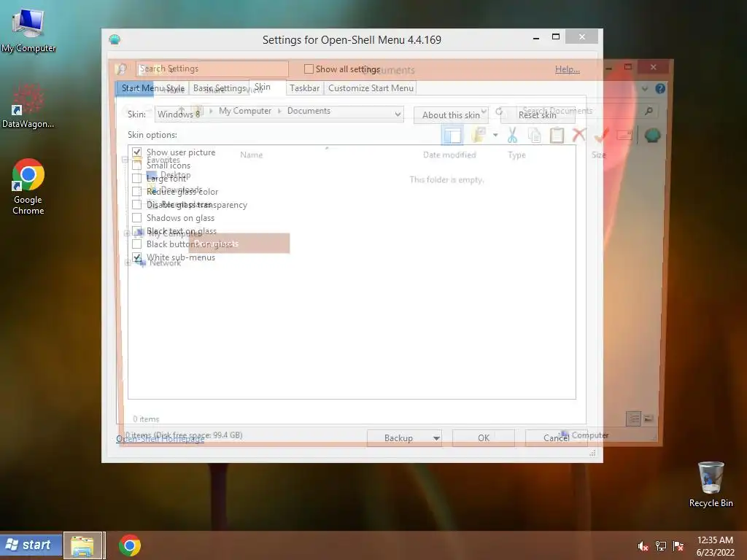Image resolution: width=747 pixels, height=560 pixels.
Task: Select the Skin tab
Action: [x=267, y=87]
